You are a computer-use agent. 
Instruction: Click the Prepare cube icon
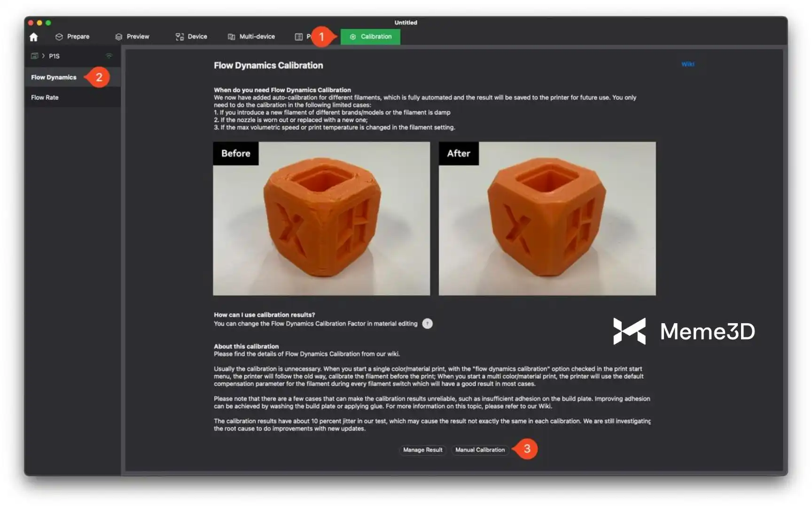59,37
